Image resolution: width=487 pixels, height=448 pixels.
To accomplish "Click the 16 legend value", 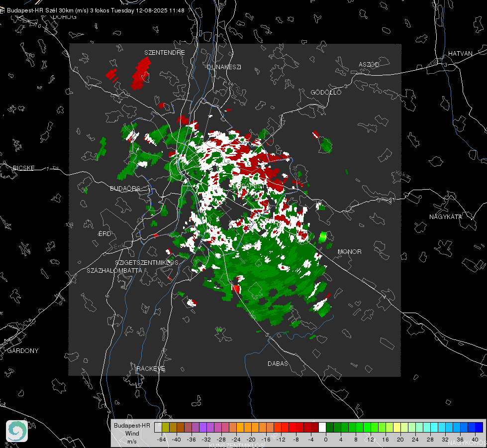I will click(386, 440).
